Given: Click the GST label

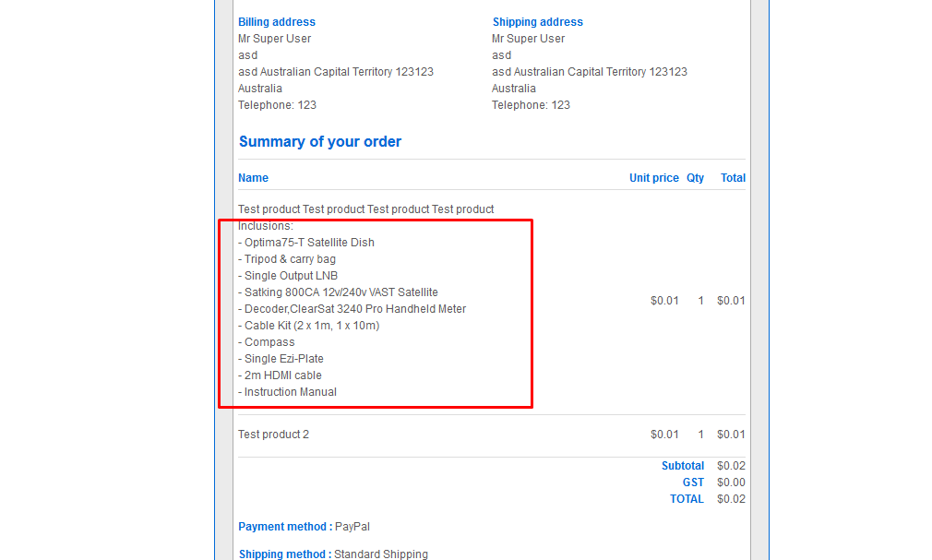Looking at the screenshot, I should click(x=692, y=483).
